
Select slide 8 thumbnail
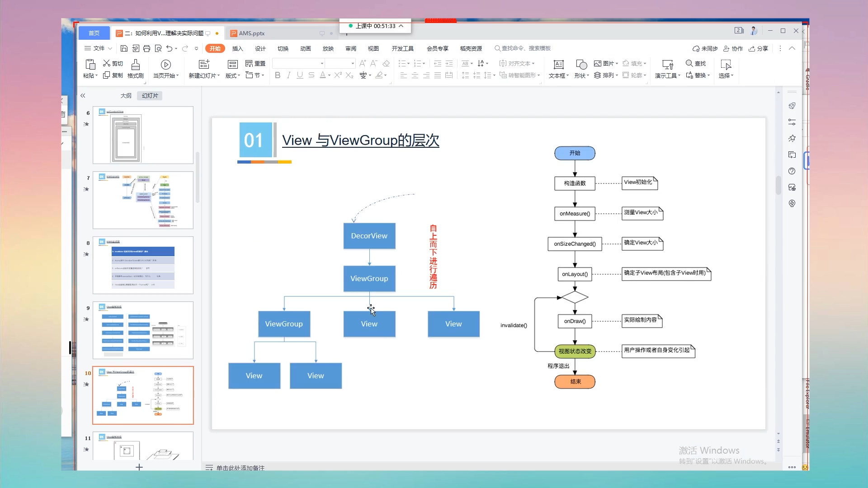143,265
